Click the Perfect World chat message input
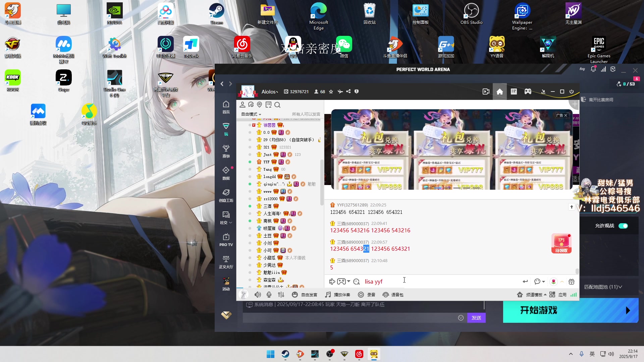The height and width of the screenshot is (362, 644). [350, 318]
